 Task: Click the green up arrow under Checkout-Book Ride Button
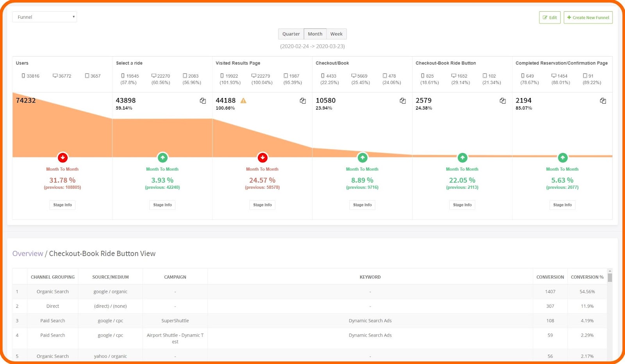pos(462,158)
